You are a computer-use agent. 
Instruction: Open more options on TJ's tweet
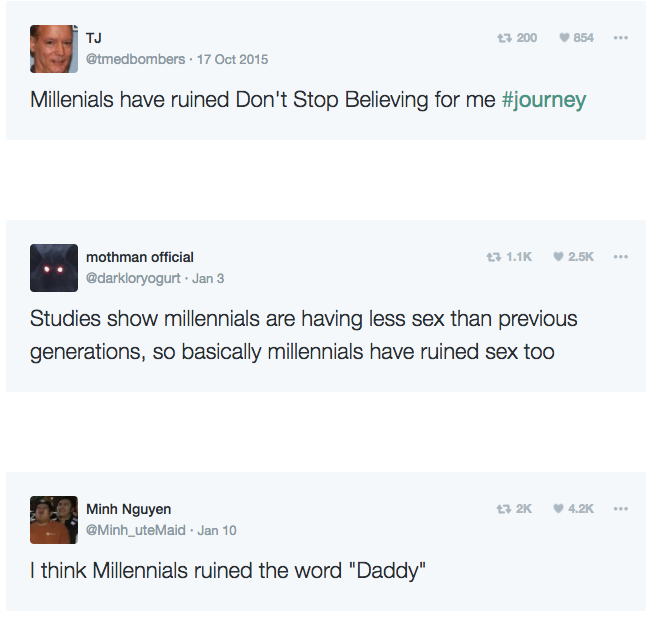pyautogui.click(x=621, y=38)
